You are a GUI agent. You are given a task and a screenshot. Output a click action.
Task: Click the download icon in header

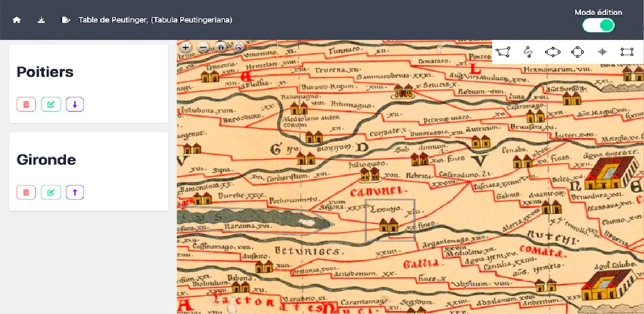point(42,20)
